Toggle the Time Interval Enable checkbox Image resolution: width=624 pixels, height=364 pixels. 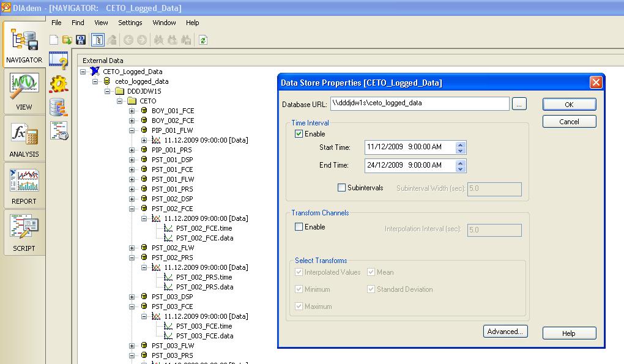pyautogui.click(x=299, y=133)
